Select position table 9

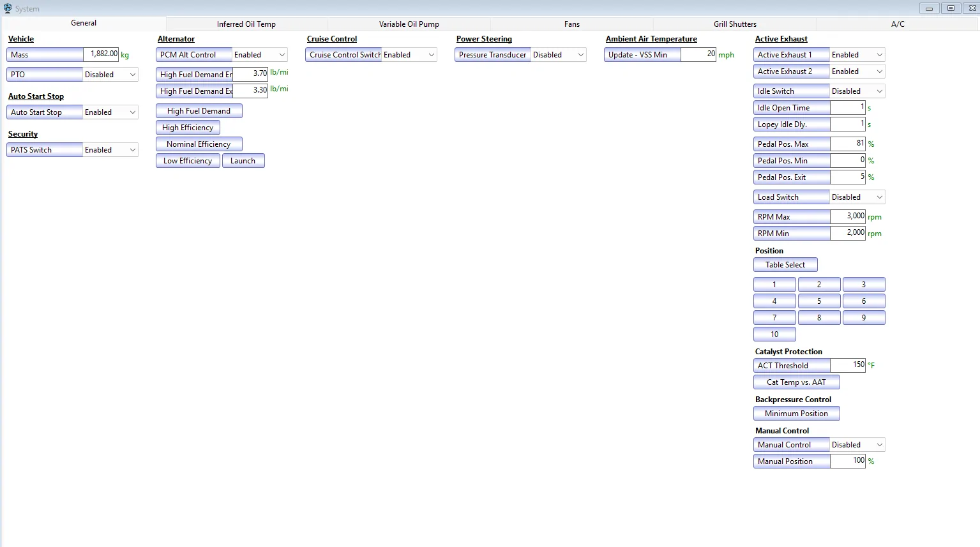(864, 318)
